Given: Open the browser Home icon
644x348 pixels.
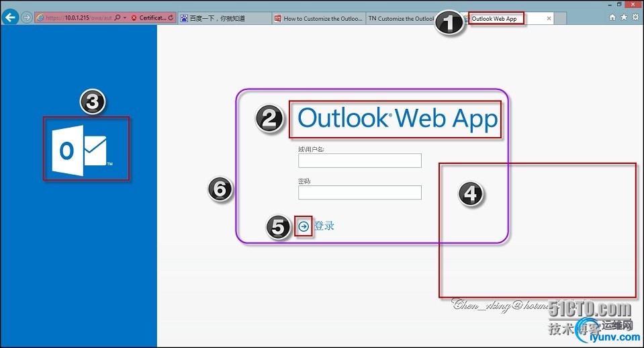Looking at the screenshot, I should pyautogui.click(x=612, y=17).
